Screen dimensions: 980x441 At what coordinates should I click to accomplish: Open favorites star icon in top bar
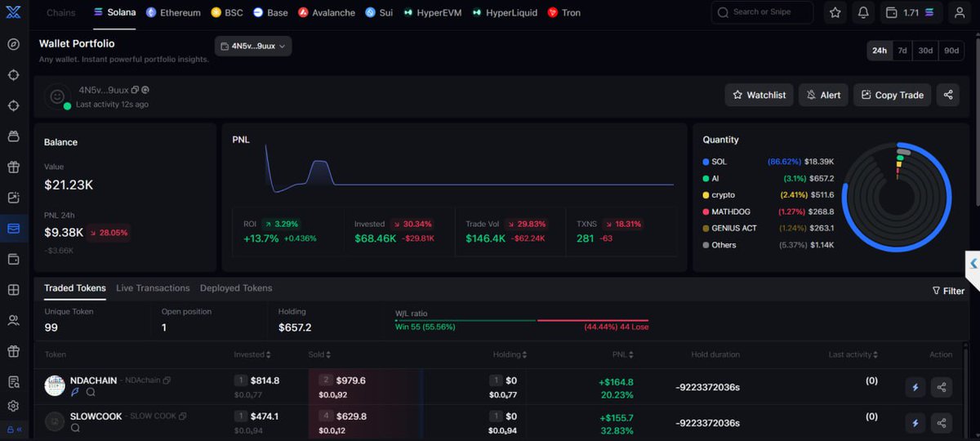(835, 13)
